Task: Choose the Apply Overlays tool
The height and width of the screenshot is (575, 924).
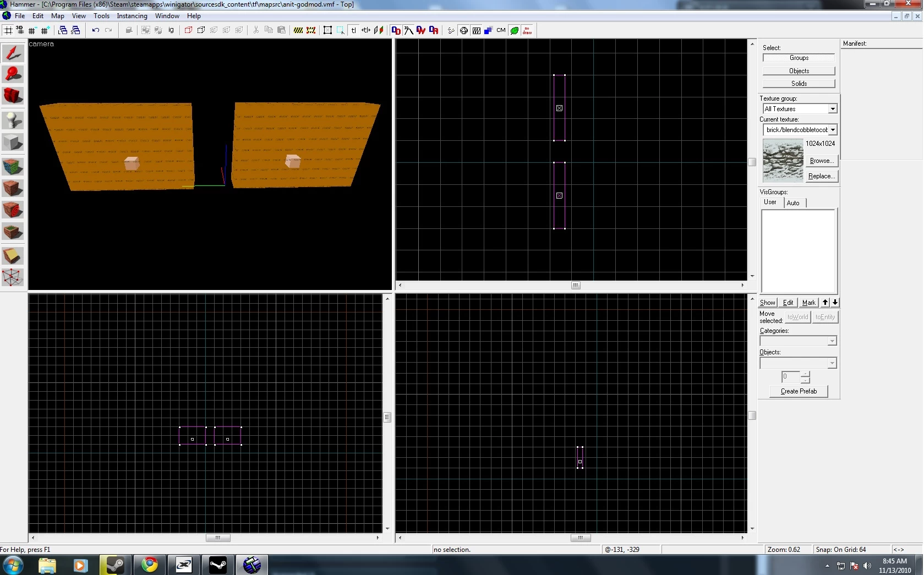Action: (13, 232)
